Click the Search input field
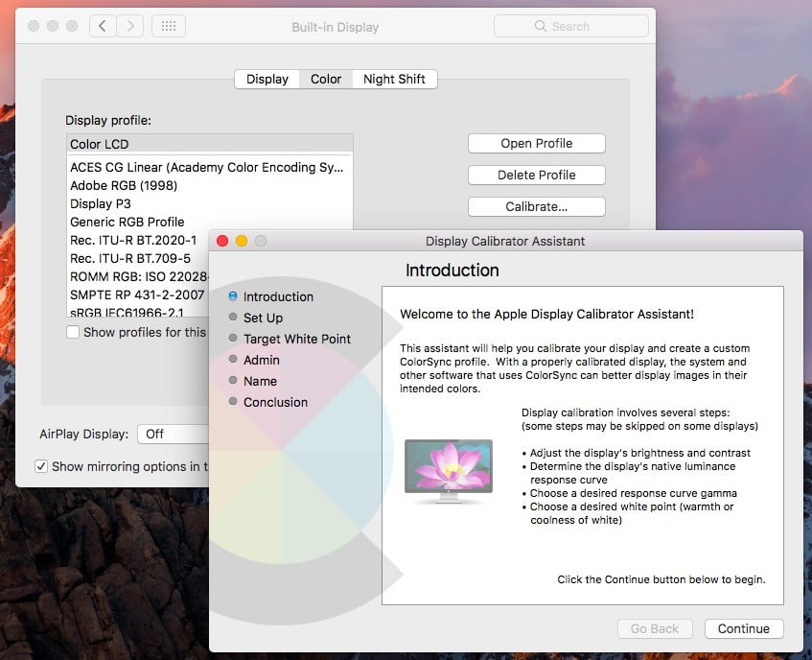 [x=575, y=26]
